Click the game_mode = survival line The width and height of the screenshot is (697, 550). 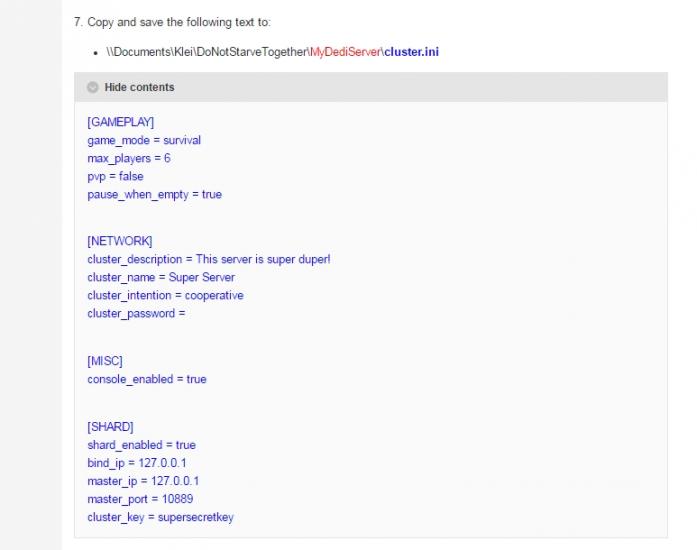tap(143, 140)
